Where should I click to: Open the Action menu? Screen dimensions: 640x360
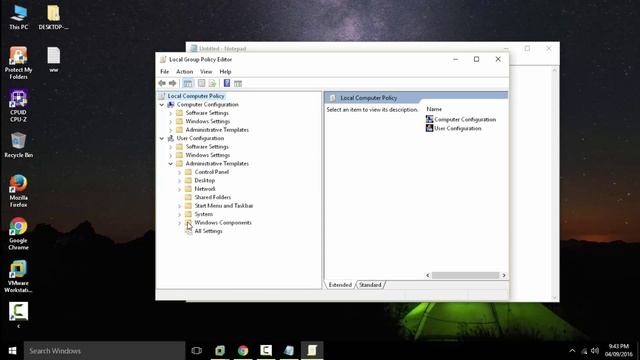(x=184, y=71)
